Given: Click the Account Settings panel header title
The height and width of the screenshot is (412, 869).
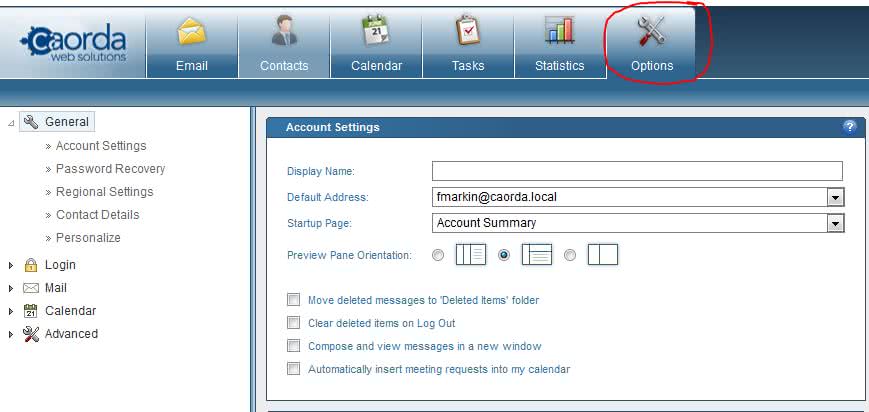Looking at the screenshot, I should point(333,127).
